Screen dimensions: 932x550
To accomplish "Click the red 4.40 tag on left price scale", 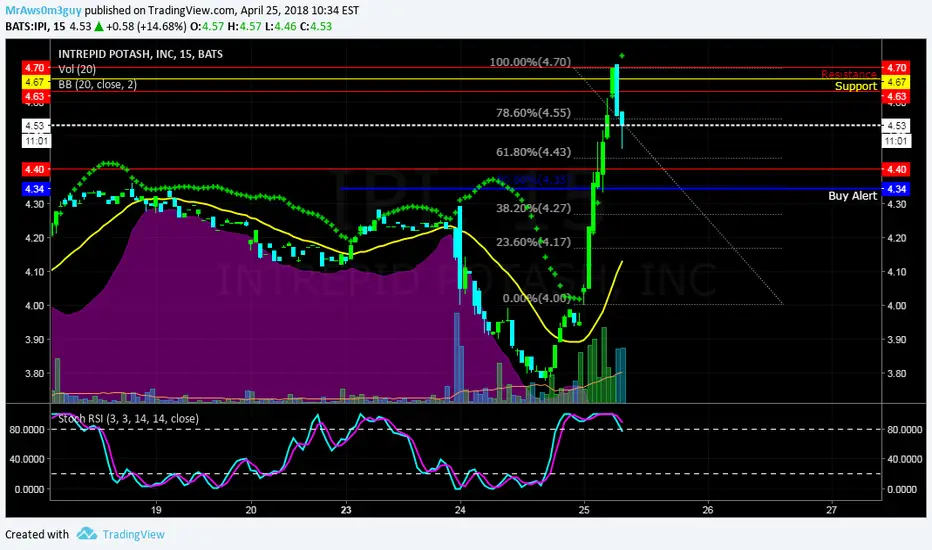I will (x=35, y=169).
